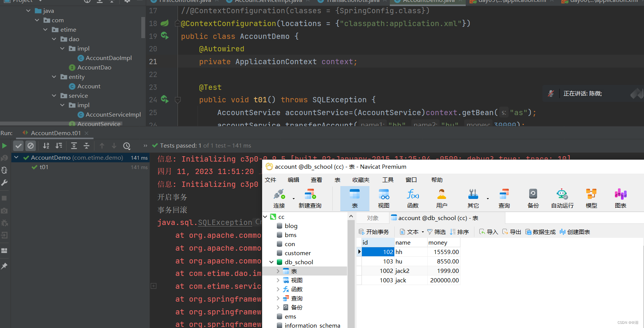
Task: Collapse AccountDemo test result node
Action: 16,157
